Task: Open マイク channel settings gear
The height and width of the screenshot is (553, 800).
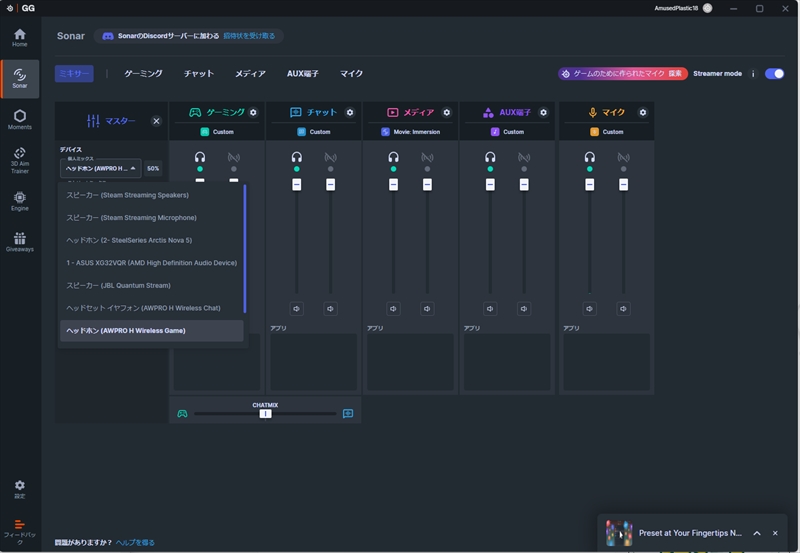Action: click(643, 112)
